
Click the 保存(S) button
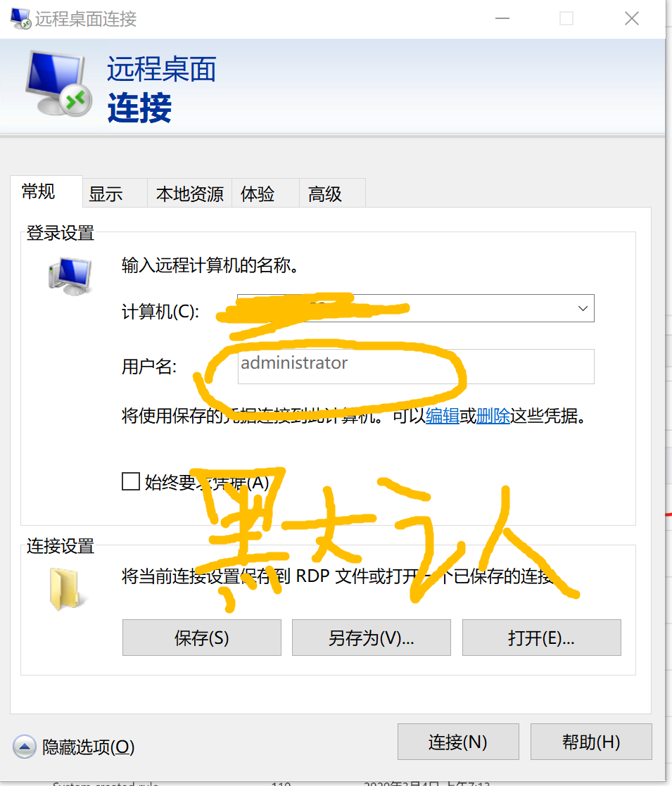(201, 638)
